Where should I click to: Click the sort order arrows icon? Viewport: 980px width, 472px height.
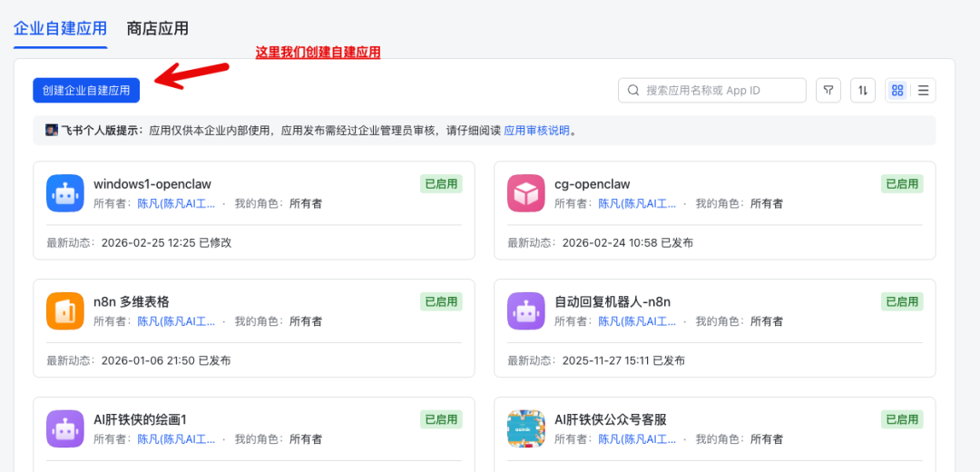click(863, 91)
